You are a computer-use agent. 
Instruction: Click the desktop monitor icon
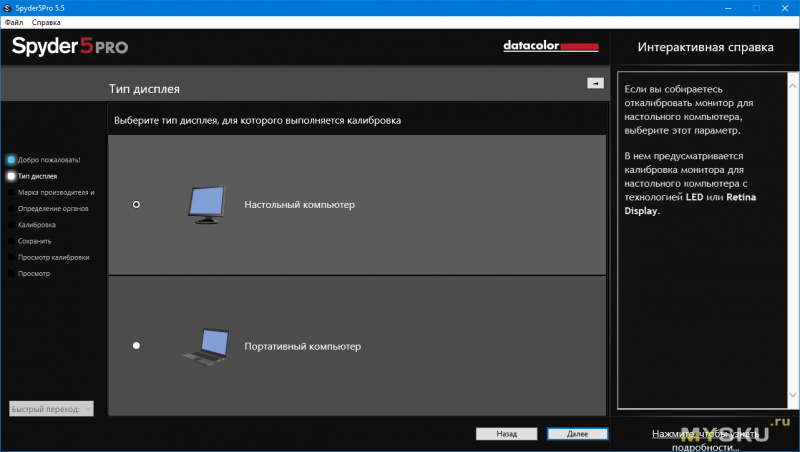pyautogui.click(x=207, y=205)
